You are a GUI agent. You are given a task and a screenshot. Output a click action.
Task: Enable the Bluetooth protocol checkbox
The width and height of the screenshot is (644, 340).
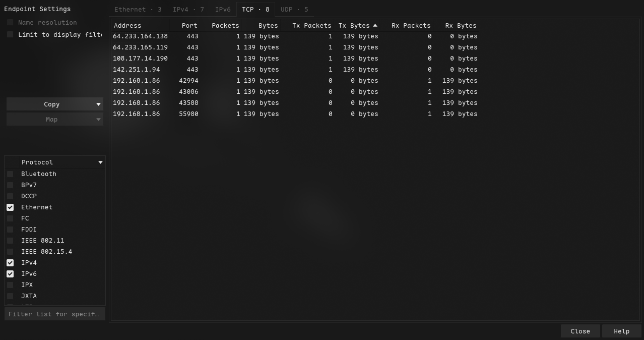pyautogui.click(x=10, y=174)
